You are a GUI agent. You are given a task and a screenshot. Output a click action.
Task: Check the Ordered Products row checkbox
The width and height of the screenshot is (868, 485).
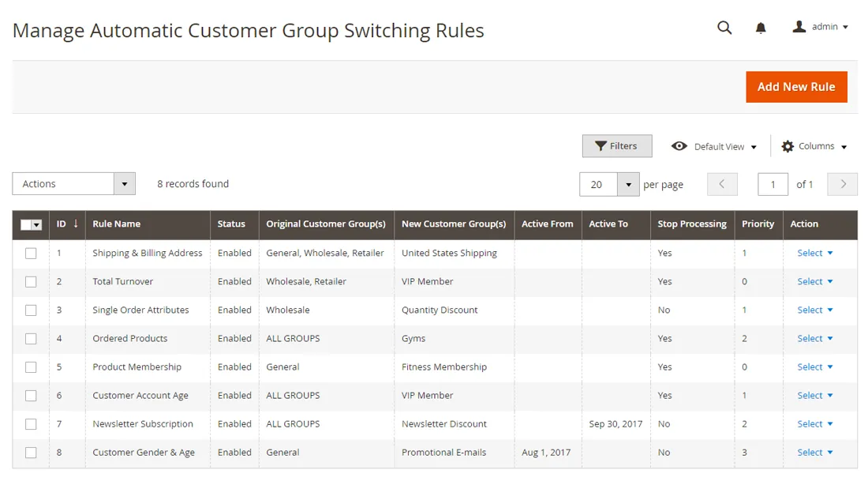point(31,339)
